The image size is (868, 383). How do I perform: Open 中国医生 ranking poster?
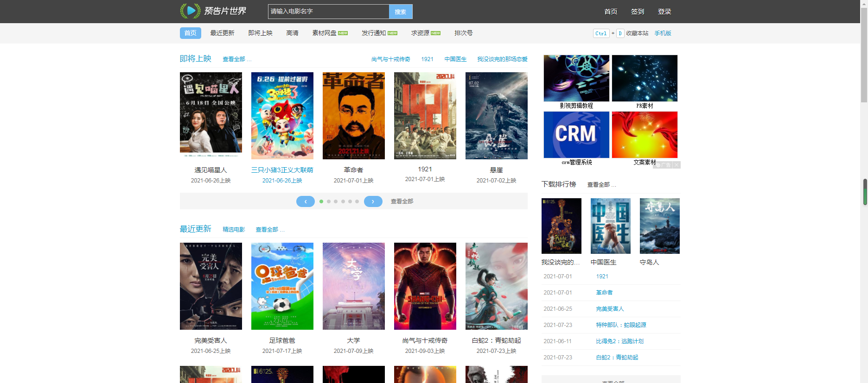pos(611,226)
